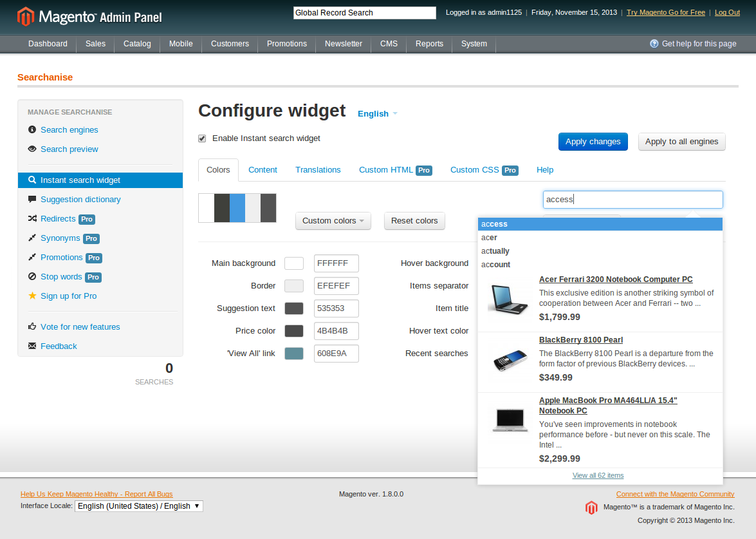
Task: Click the Log Out link
Action: 727,12
